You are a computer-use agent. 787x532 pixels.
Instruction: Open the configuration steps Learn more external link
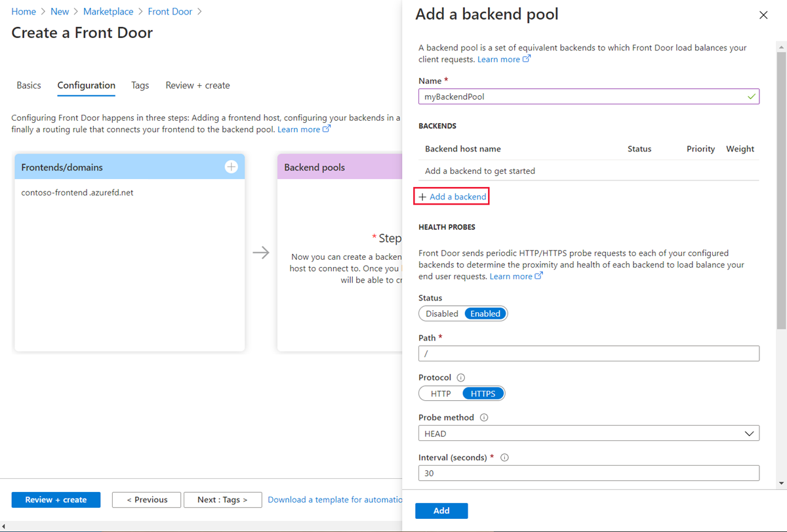pos(299,129)
